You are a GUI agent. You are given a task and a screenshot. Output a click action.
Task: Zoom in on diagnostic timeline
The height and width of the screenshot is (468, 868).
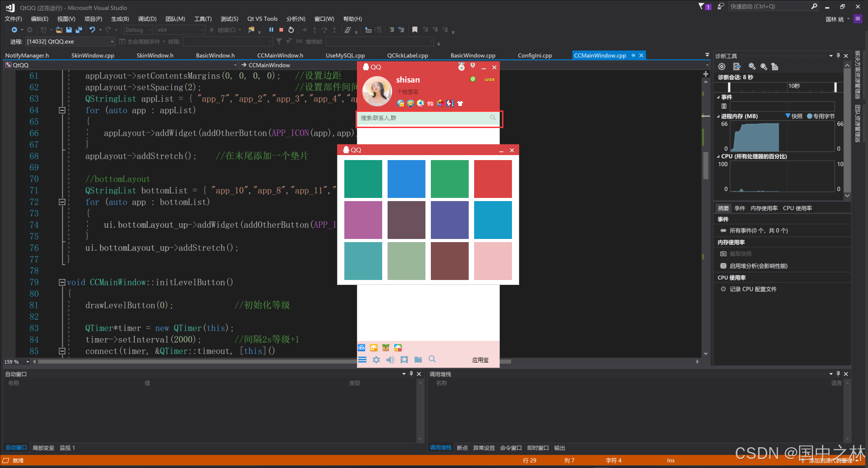click(x=752, y=67)
